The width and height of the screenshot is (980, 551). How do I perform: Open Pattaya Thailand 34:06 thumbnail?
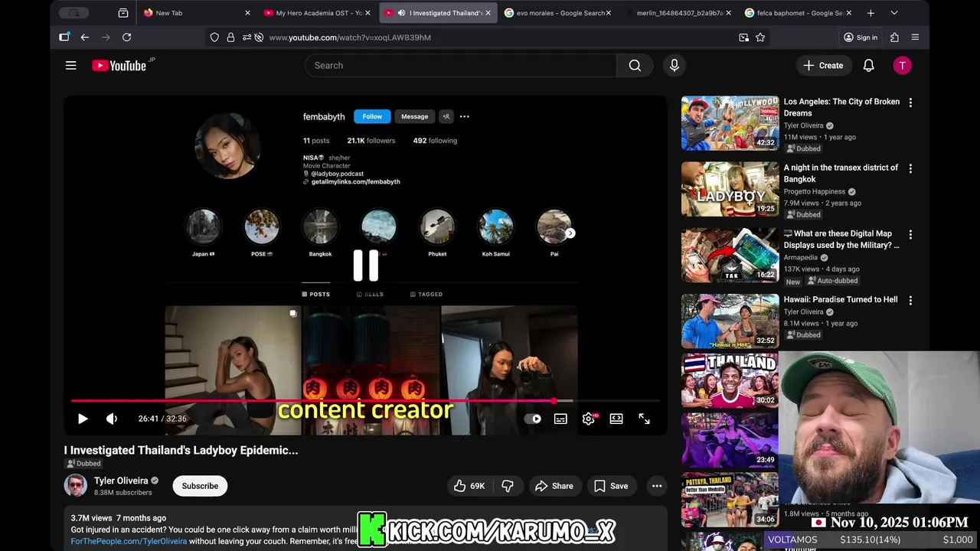tap(730, 500)
